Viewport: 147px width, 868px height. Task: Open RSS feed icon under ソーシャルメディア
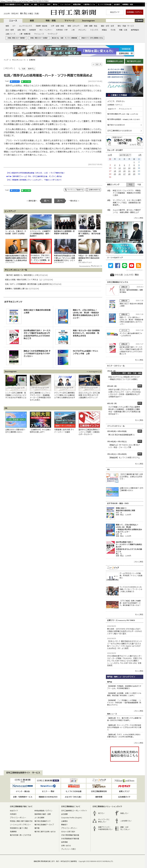coord(139,266)
